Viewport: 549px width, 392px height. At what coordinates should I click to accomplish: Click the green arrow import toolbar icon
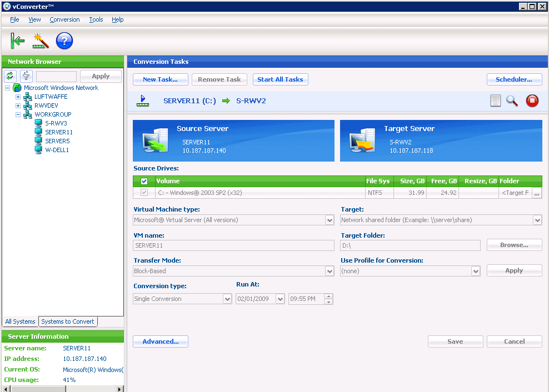tap(17, 41)
